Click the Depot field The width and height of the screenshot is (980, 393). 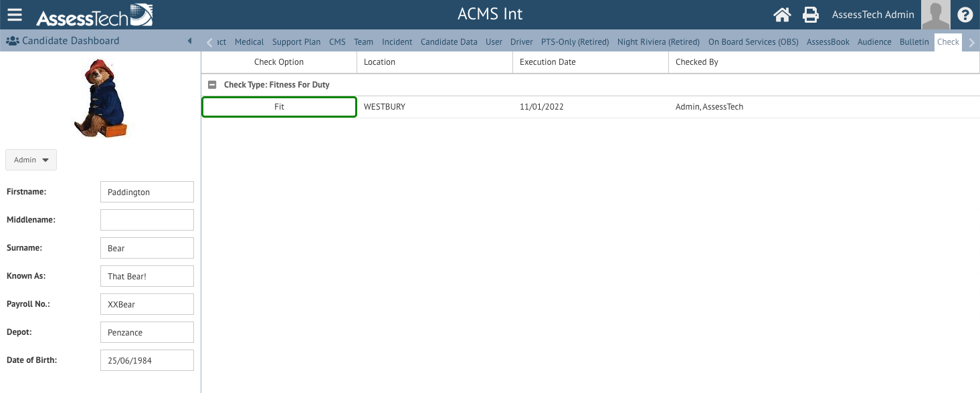(x=146, y=332)
